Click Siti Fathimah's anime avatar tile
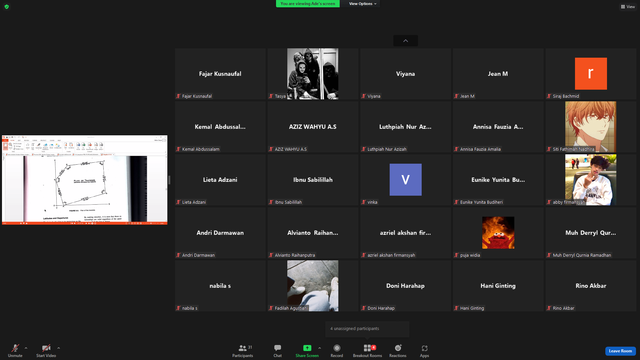Image resolution: width=640 pixels, height=360 pixels. tap(591, 127)
